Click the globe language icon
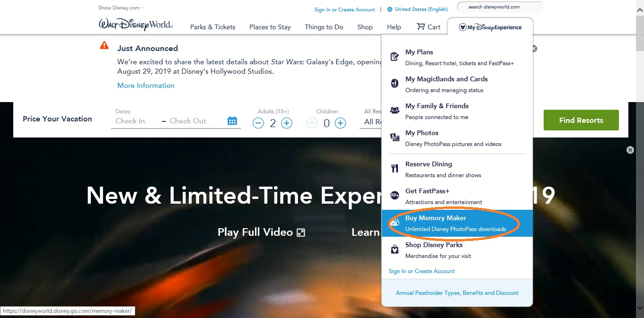Image resolution: width=644 pixels, height=318 pixels. (x=390, y=9)
